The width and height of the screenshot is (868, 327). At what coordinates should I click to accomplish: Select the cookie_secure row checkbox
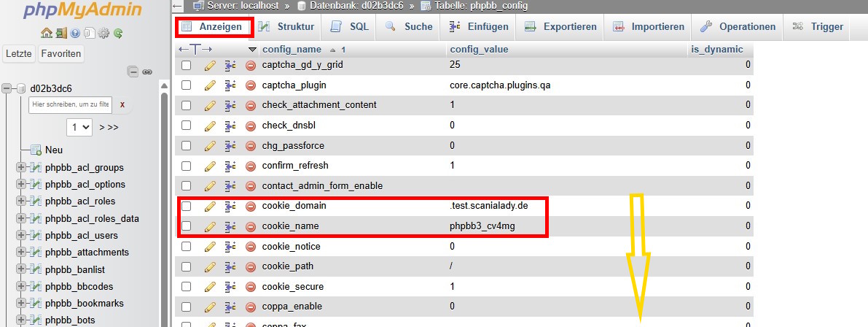tap(187, 286)
